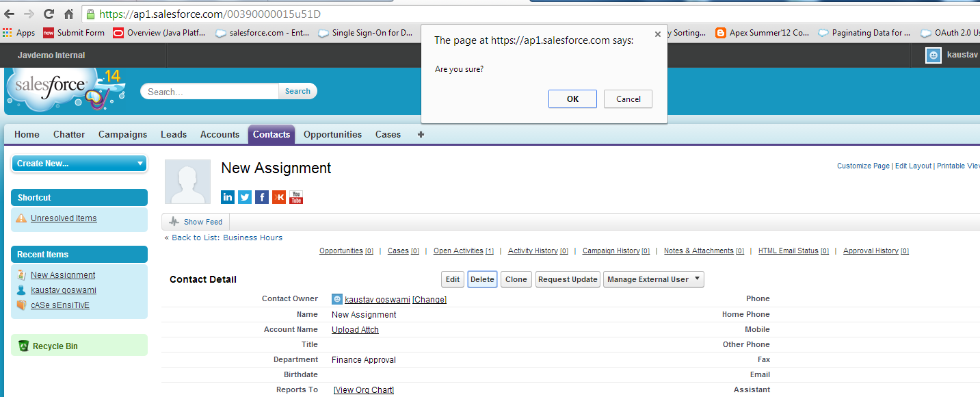980x397 pixels.
Task: Open Single Sign-On for D... bookmark
Action: coord(365,33)
